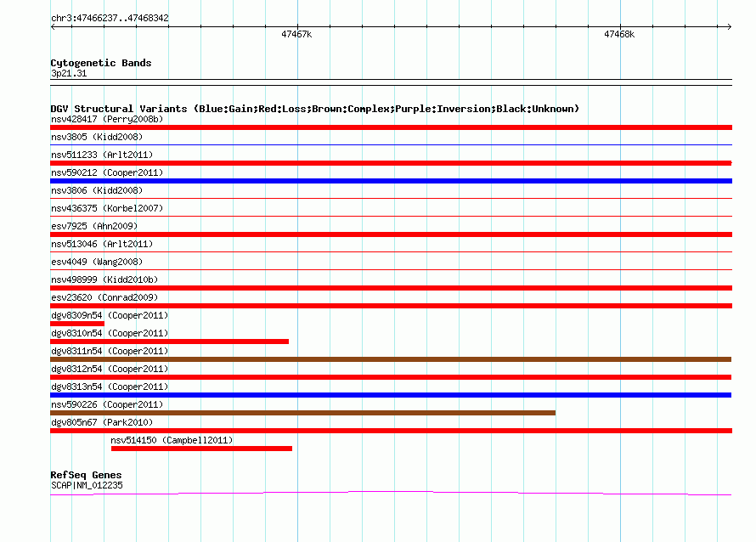Select the nsv514150 short red bar
Viewport: 756px width, 542px height.
[201, 449]
